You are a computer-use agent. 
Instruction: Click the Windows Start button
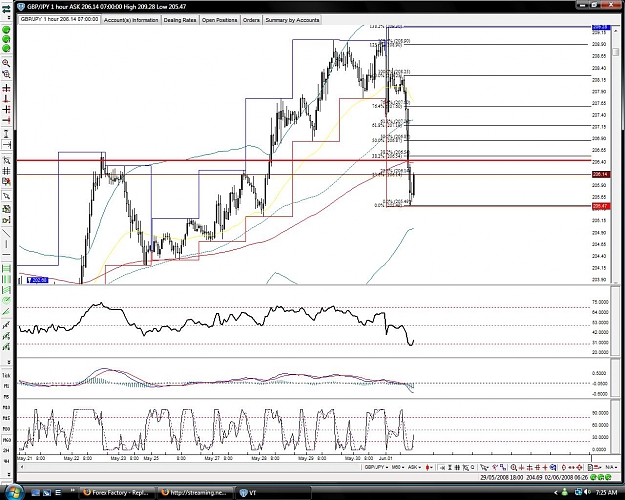pos(13,490)
